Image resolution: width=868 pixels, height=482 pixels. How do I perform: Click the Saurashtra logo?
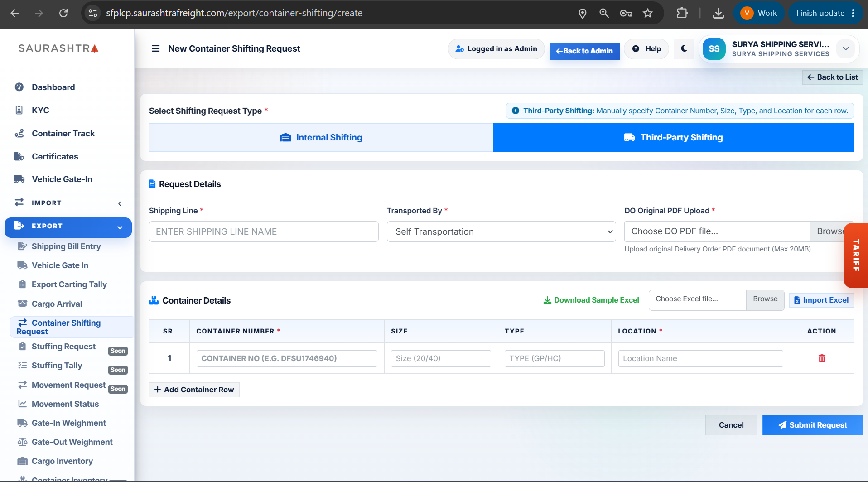58,48
